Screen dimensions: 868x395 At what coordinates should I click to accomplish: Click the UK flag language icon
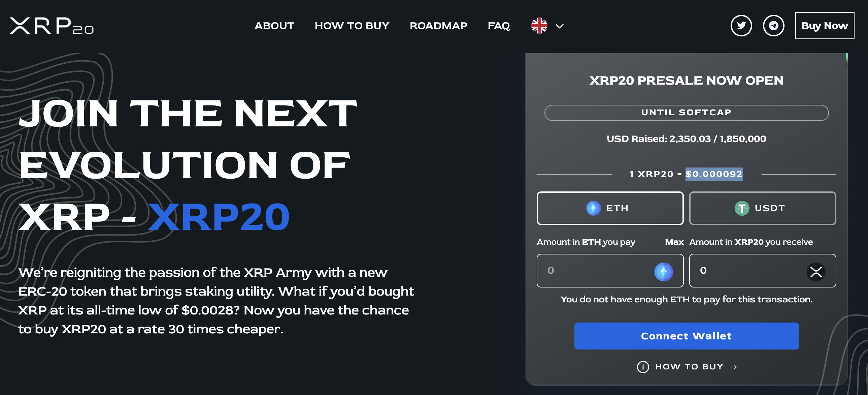tap(539, 26)
